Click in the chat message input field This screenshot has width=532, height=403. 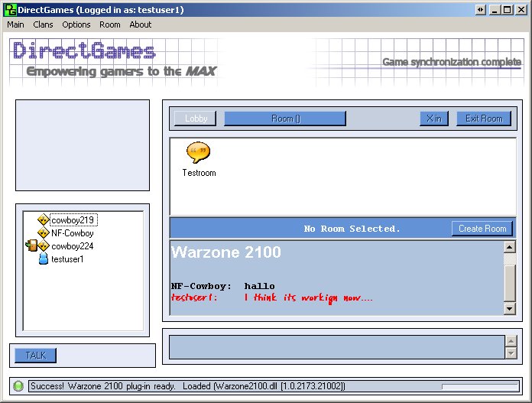(x=337, y=347)
